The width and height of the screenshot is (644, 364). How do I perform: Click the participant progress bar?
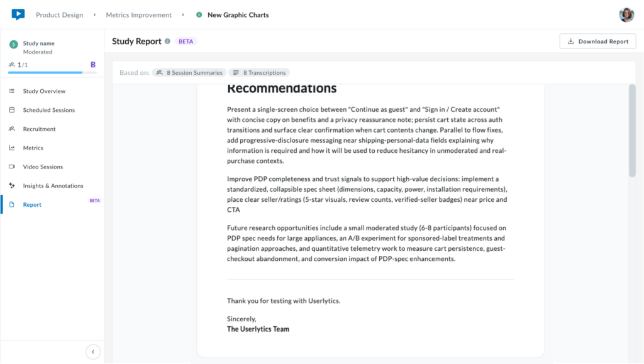pyautogui.click(x=53, y=73)
